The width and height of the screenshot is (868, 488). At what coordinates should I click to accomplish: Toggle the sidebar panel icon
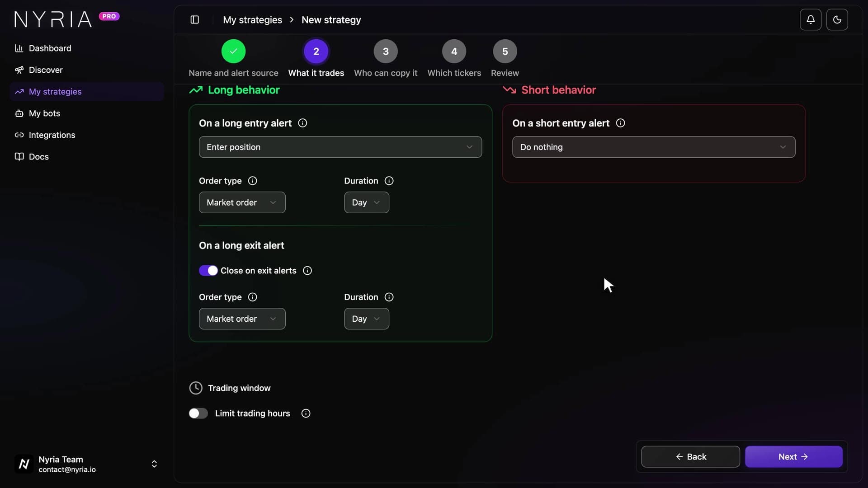[x=195, y=20]
